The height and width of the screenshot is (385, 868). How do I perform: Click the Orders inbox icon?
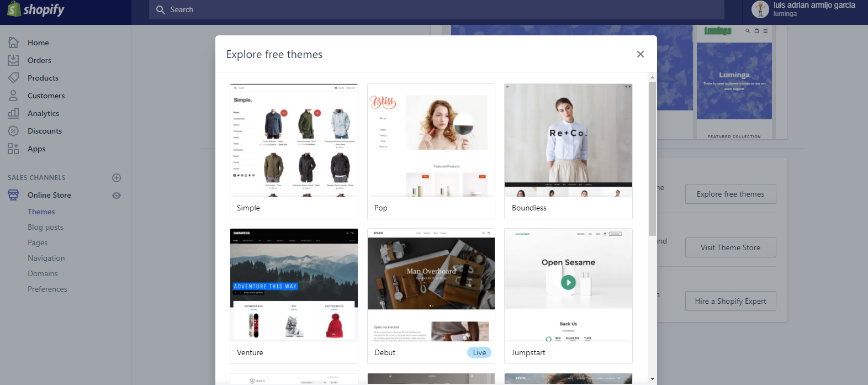(13, 60)
